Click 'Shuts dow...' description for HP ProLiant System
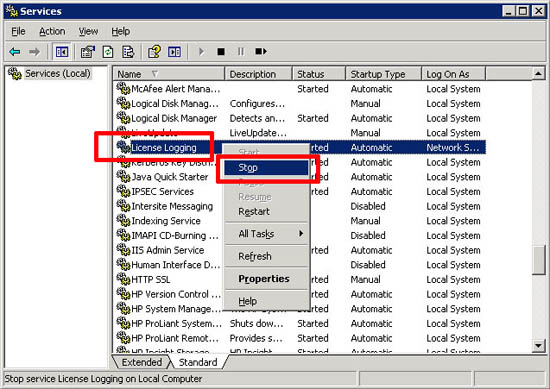Image resolution: width=550 pixels, height=389 pixels. pyautogui.click(x=256, y=323)
